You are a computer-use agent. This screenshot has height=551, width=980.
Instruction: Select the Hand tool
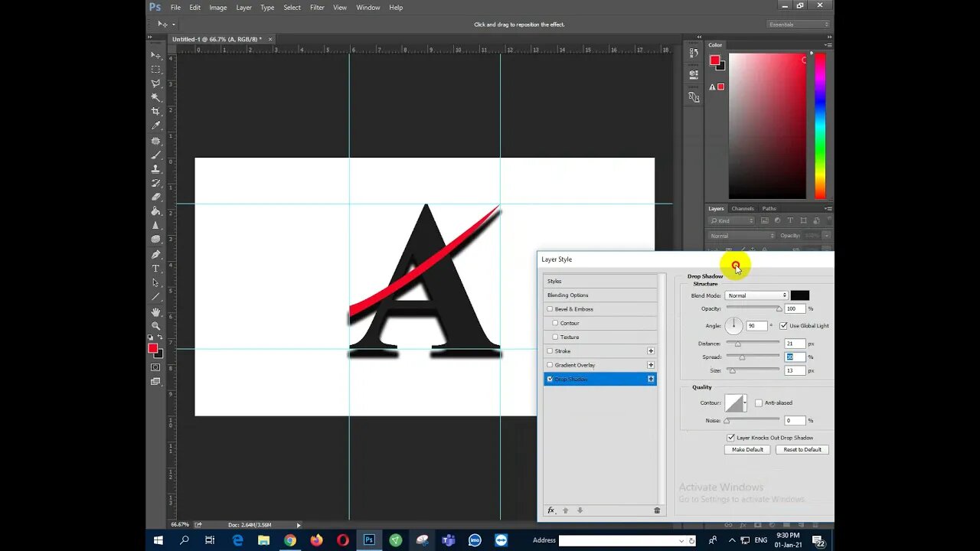click(156, 312)
